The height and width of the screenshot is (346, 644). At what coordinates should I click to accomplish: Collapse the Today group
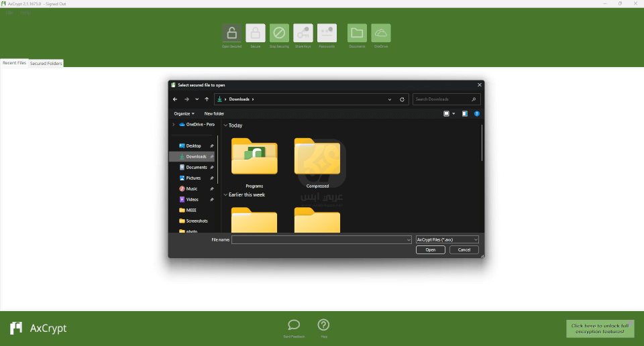pos(225,125)
